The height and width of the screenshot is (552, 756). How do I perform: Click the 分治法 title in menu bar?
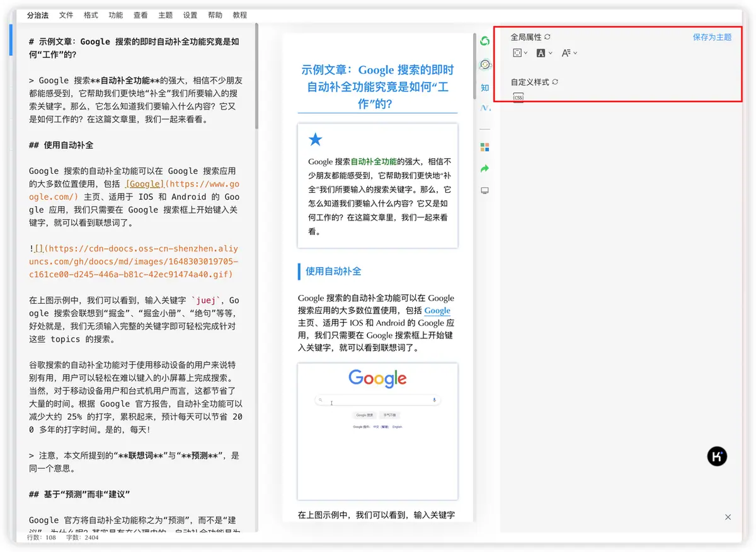point(38,15)
